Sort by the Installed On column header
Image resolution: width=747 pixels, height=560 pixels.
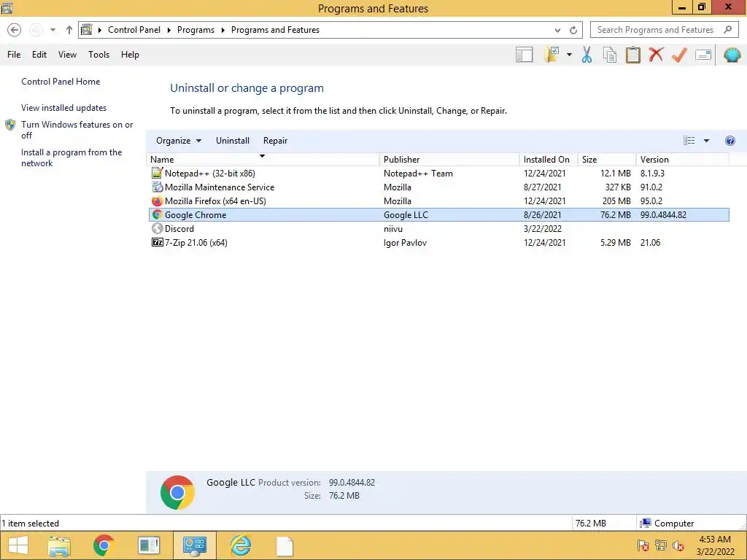coord(549,160)
